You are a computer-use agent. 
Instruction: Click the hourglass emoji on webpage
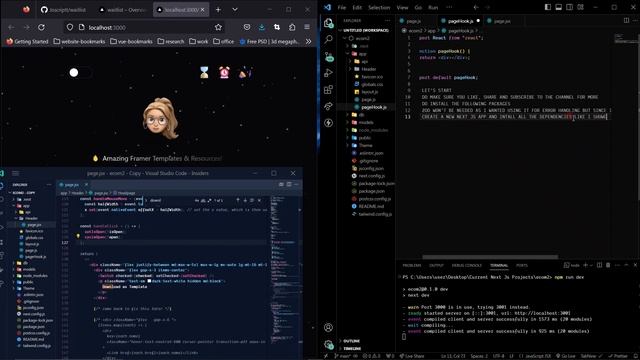point(204,73)
